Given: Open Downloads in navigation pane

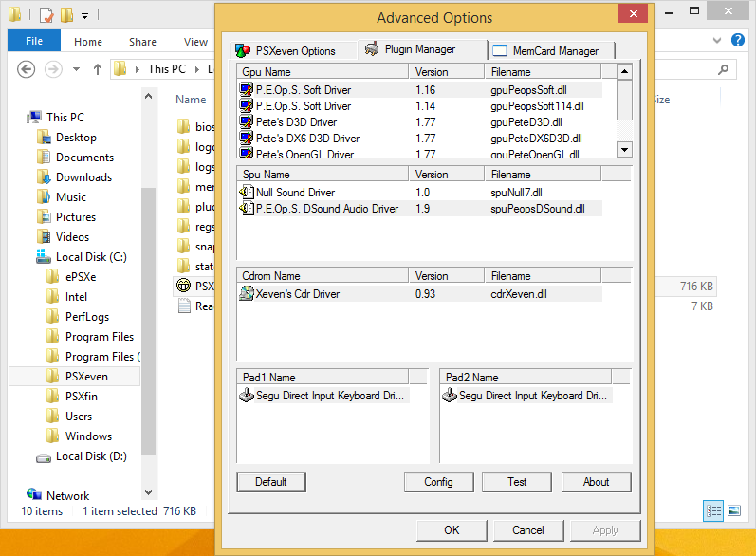Looking at the screenshot, I should click(x=83, y=177).
